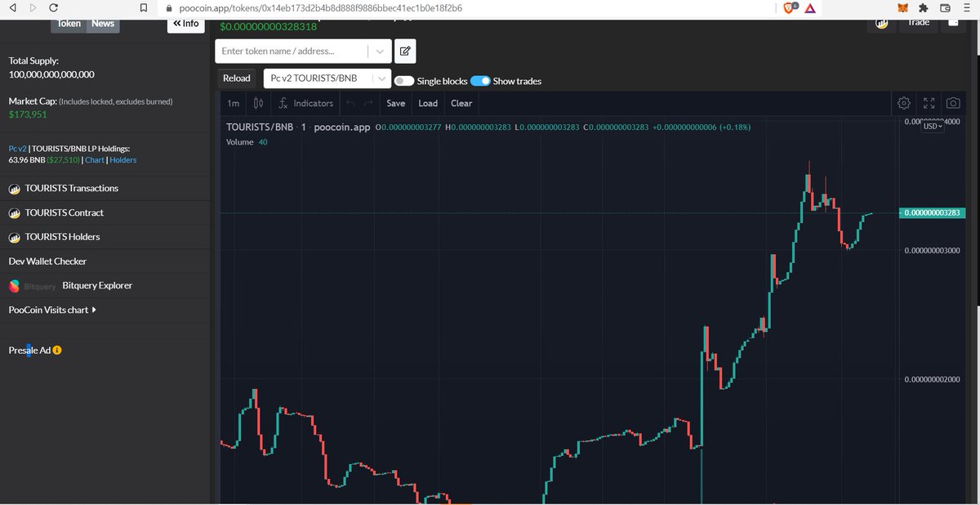The width and height of the screenshot is (980, 505).
Task: Enter fullscreen chart mode
Action: [929, 103]
